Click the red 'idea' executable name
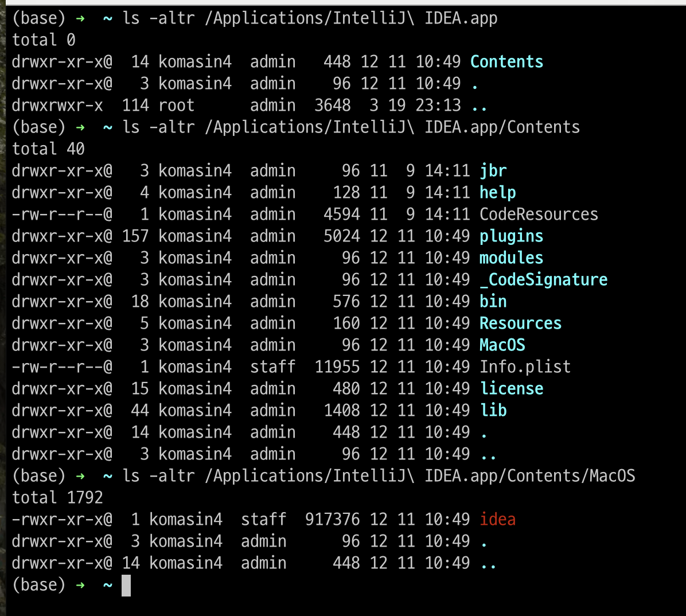 pyautogui.click(x=498, y=519)
